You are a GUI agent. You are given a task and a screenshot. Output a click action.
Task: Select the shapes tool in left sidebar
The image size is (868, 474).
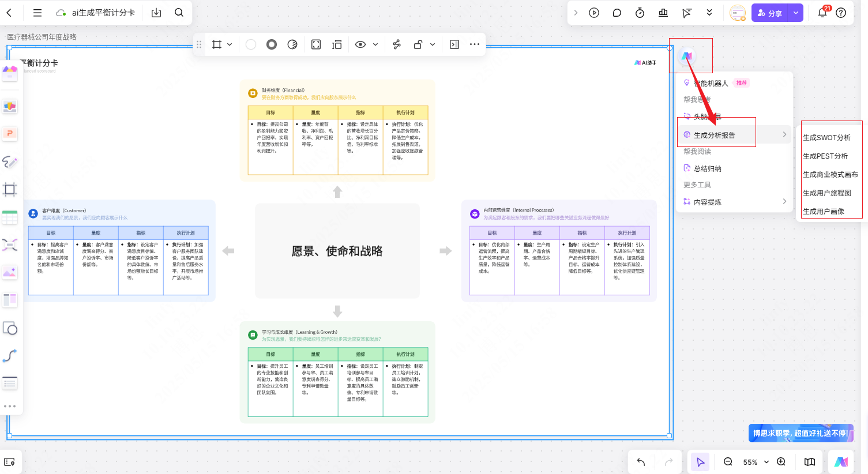point(10,328)
